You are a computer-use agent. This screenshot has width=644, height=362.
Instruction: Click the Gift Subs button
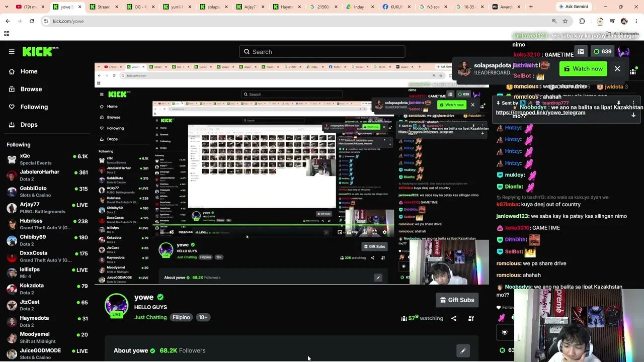[457, 300]
